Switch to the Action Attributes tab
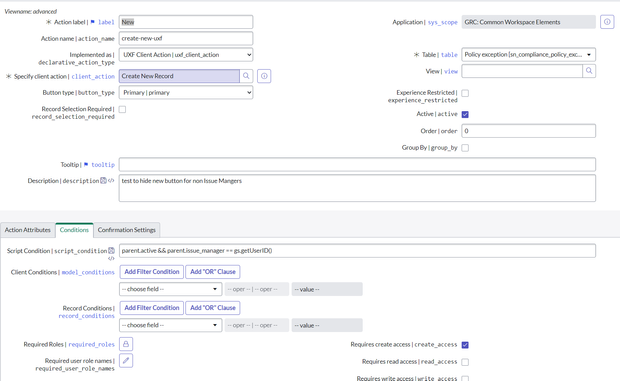Viewport: 620px width, 381px height. pyautogui.click(x=28, y=230)
